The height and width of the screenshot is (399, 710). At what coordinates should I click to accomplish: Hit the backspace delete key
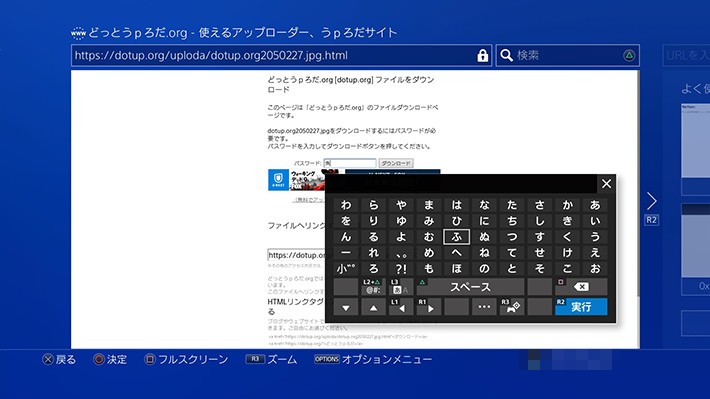pyautogui.click(x=581, y=287)
